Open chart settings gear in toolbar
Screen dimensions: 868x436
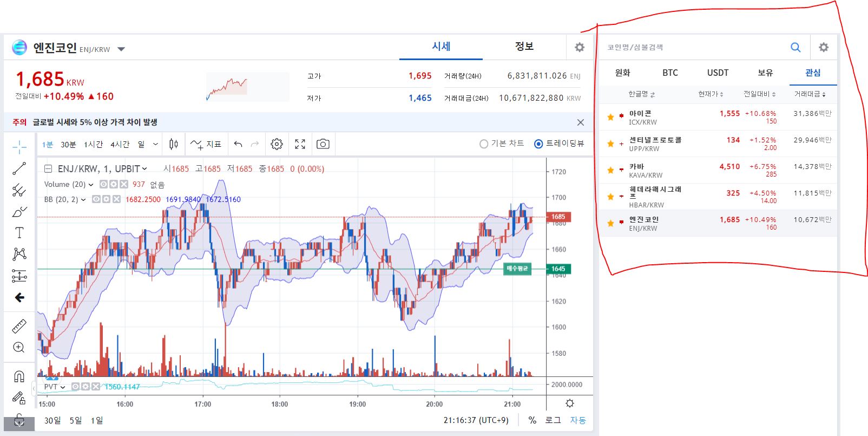tap(277, 144)
